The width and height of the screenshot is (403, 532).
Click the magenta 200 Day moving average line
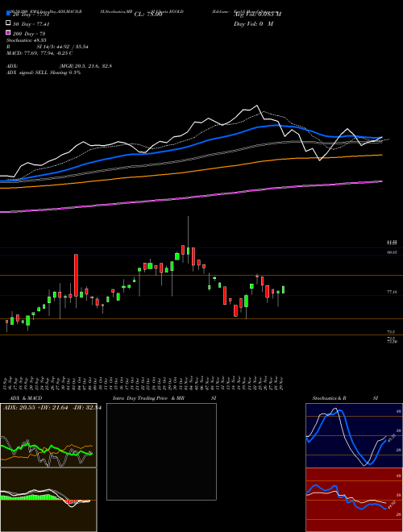tap(191, 197)
